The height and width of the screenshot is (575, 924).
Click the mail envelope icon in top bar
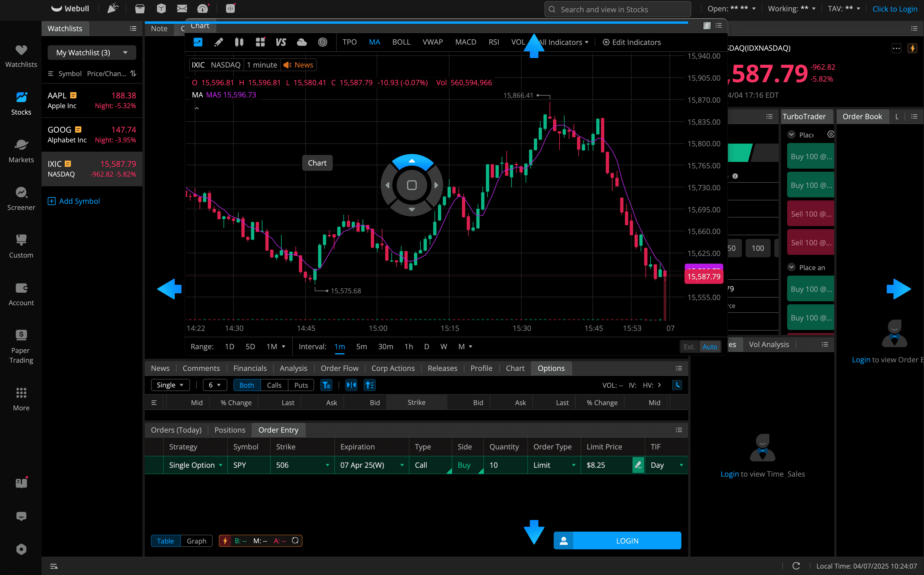(x=182, y=8)
